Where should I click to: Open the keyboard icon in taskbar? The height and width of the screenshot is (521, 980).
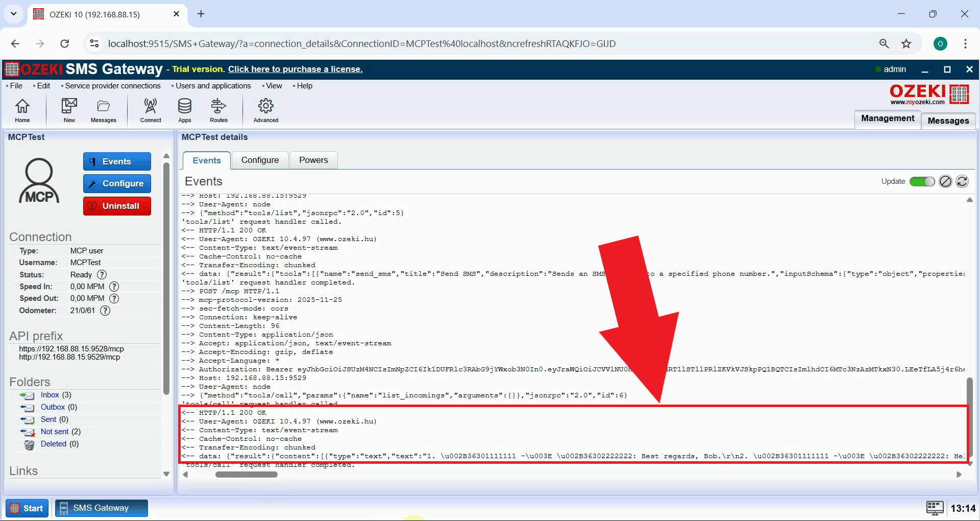point(935,508)
